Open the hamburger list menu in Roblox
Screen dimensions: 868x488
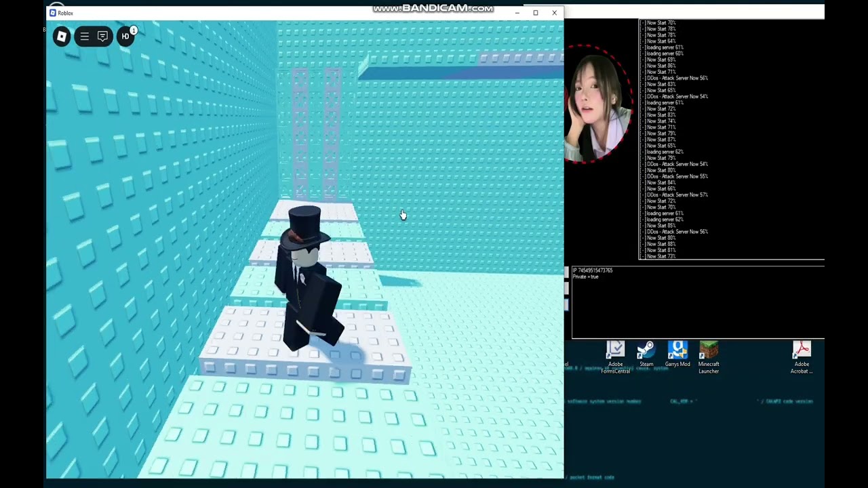coord(85,37)
